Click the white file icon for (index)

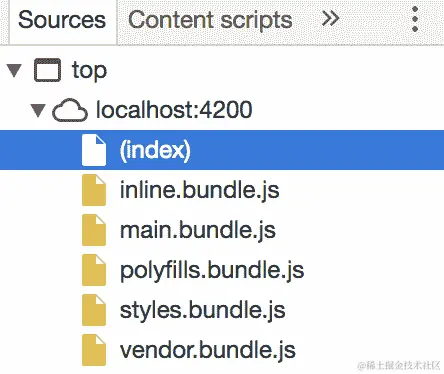coord(94,150)
